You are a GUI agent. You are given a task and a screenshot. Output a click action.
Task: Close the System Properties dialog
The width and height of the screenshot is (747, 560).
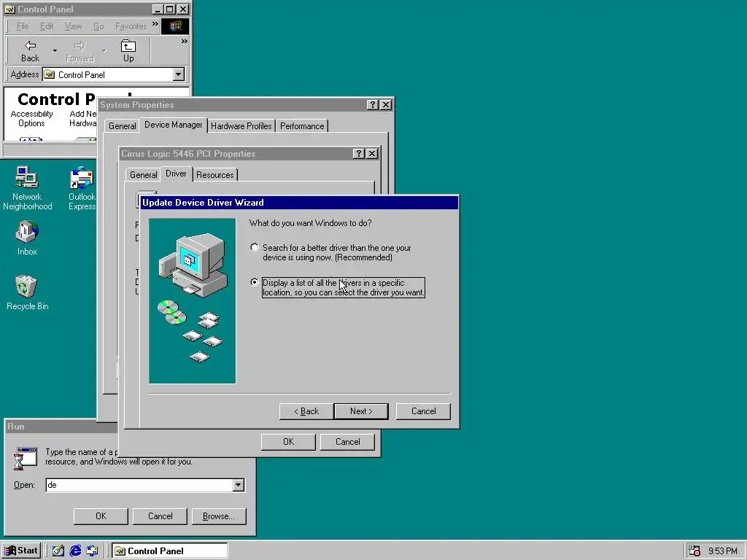tap(386, 105)
